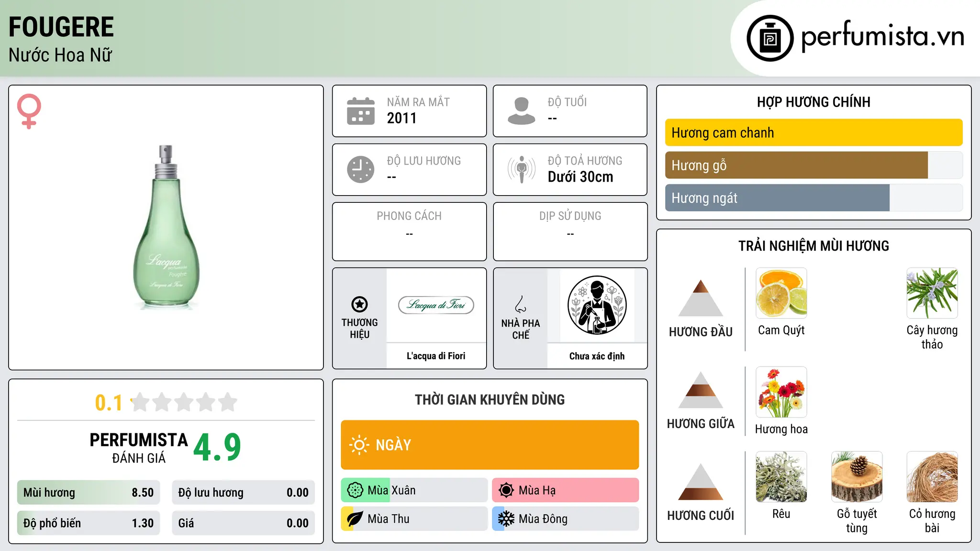Click the nose icon above NHÀ PHA CHẾ
980x551 pixels.
(521, 304)
